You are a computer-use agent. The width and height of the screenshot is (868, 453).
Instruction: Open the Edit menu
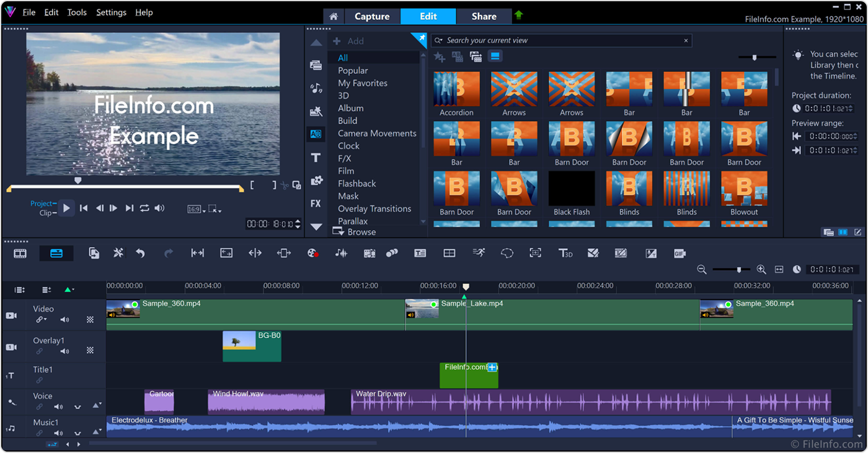[51, 12]
